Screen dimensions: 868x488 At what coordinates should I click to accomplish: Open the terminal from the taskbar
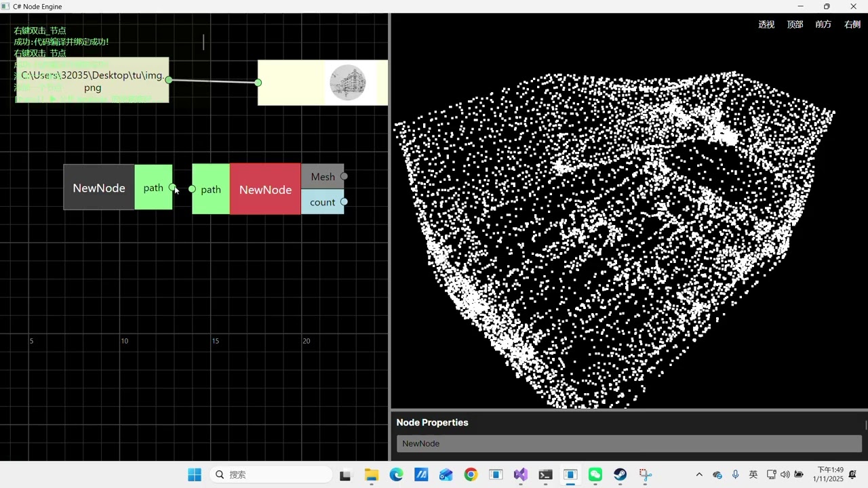(x=545, y=474)
